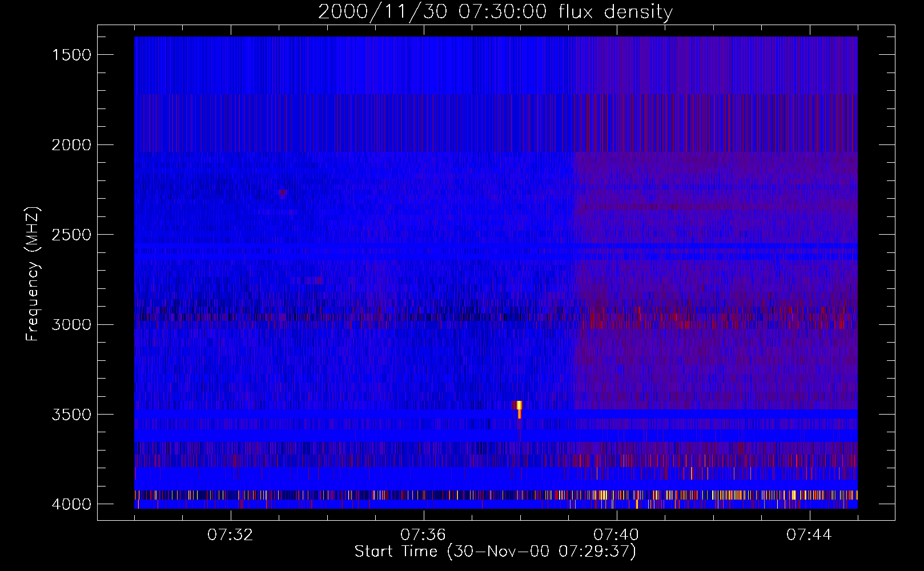Click the 07:40 time tick label
This screenshot has width=924, height=571.
coord(616,535)
